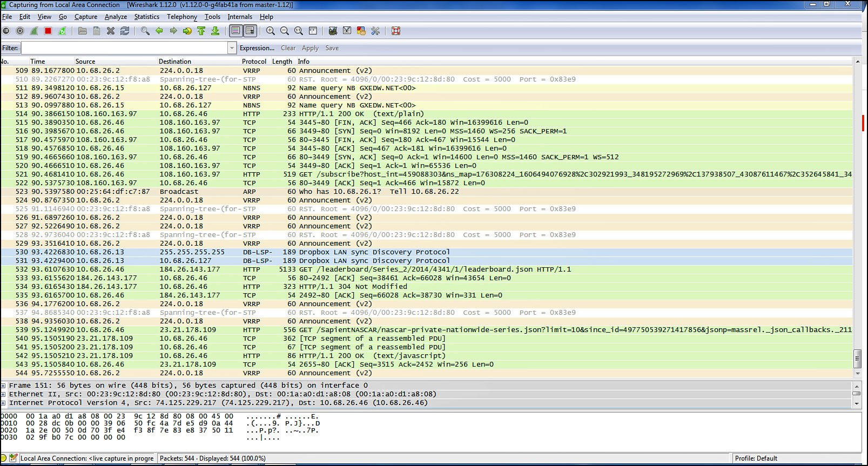Click into the display filter field
Viewport: 868px width, 466px height.
[125, 48]
